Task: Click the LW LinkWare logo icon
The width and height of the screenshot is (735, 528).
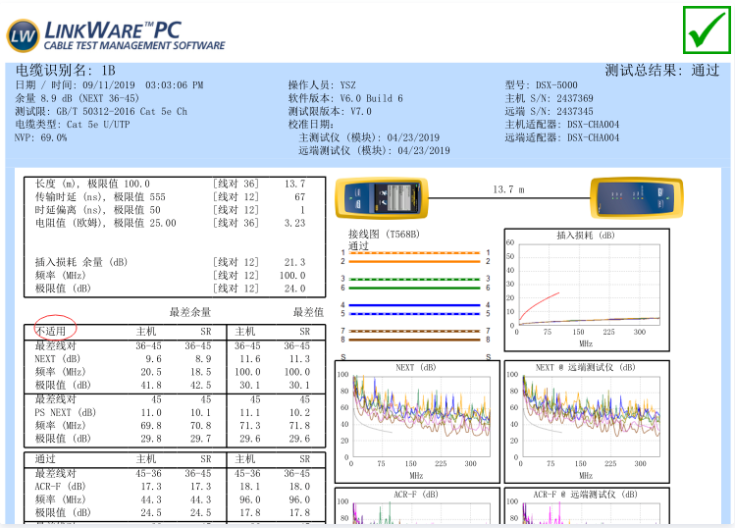Action: pyautogui.click(x=22, y=35)
